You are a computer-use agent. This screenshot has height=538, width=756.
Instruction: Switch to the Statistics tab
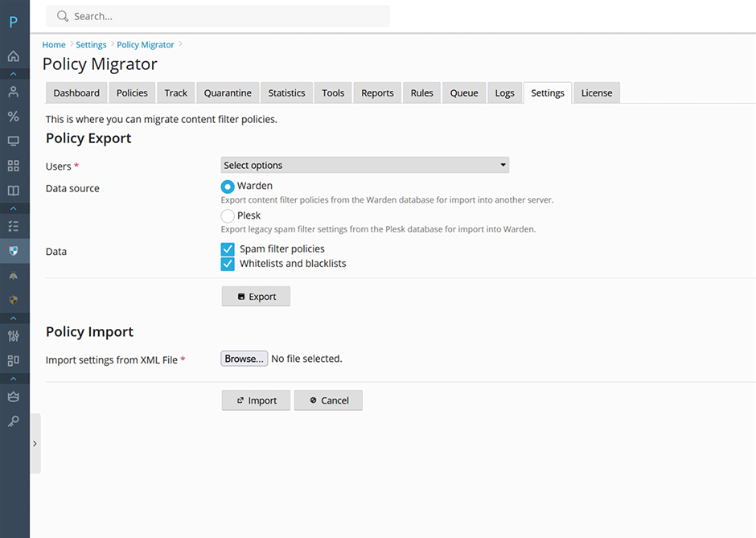point(287,93)
